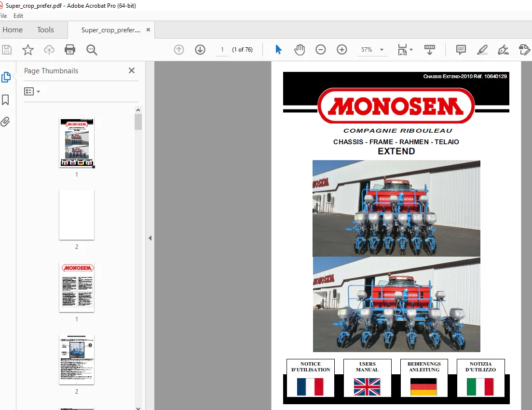The image size is (532, 410).
Task: Click the Save file icon
Action: pos(6,50)
